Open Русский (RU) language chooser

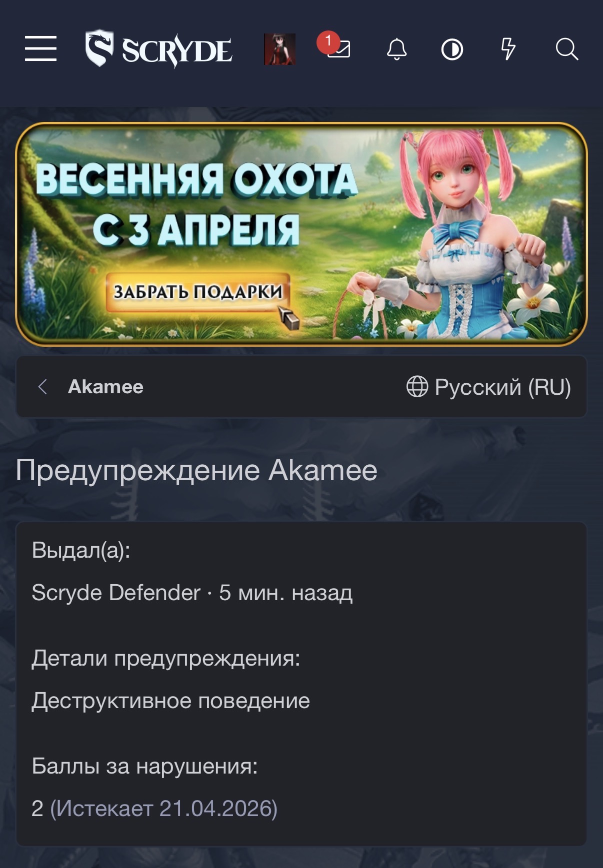click(488, 387)
